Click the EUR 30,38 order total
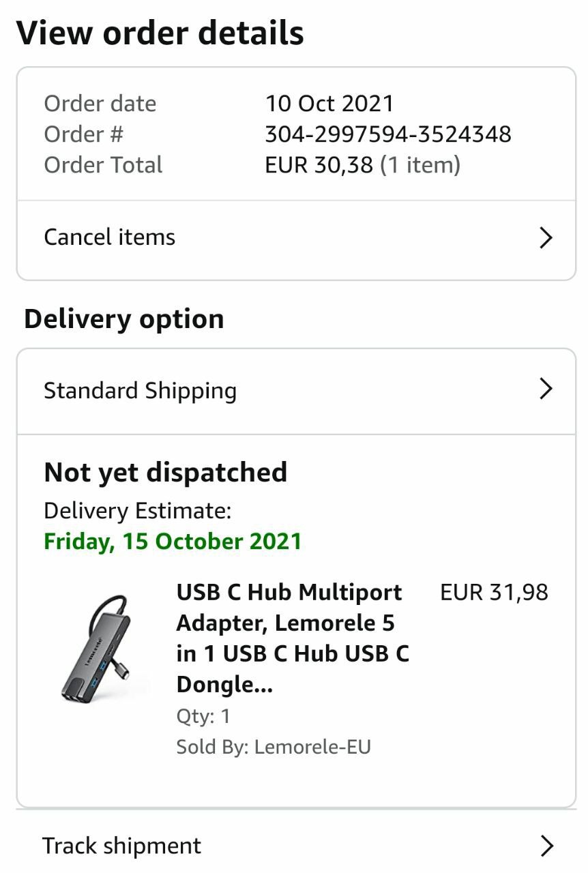The image size is (588, 873). pos(319,165)
